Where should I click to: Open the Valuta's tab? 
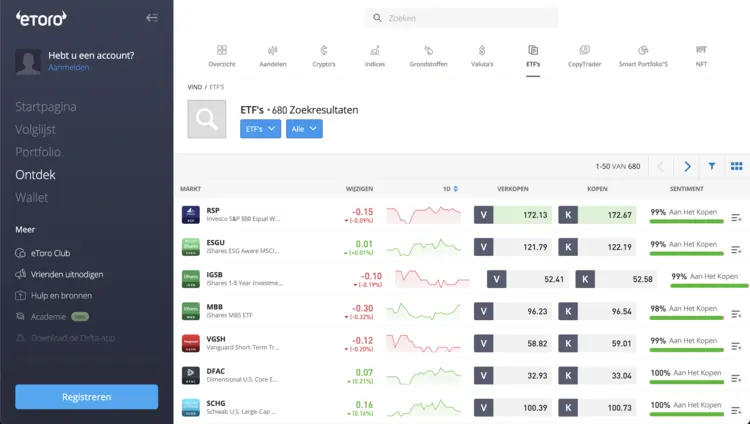[x=482, y=56]
